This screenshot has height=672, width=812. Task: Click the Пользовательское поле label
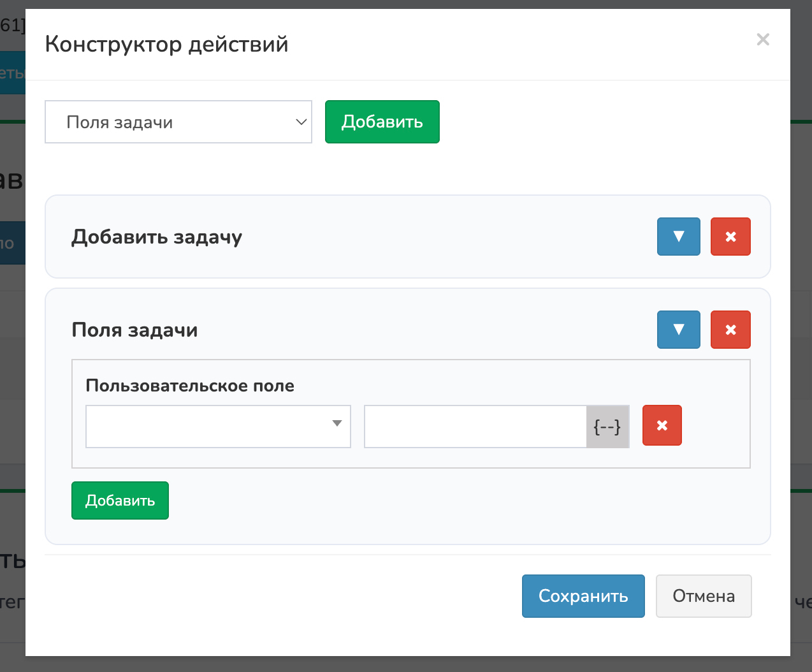coord(190,386)
